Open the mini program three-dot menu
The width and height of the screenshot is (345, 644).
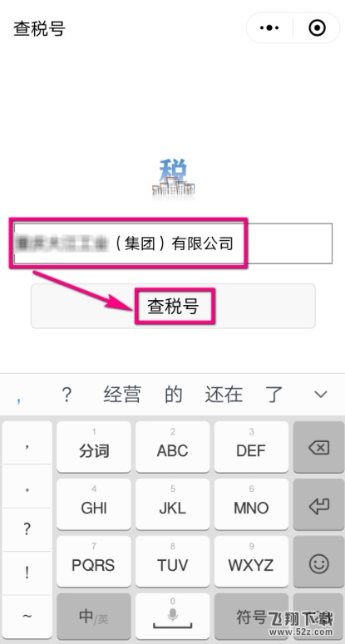pos(269,28)
